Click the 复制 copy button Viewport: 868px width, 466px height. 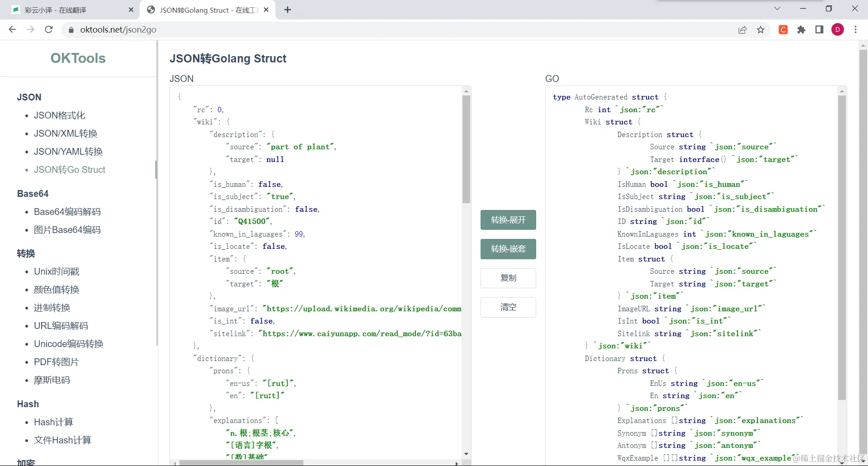pos(508,278)
